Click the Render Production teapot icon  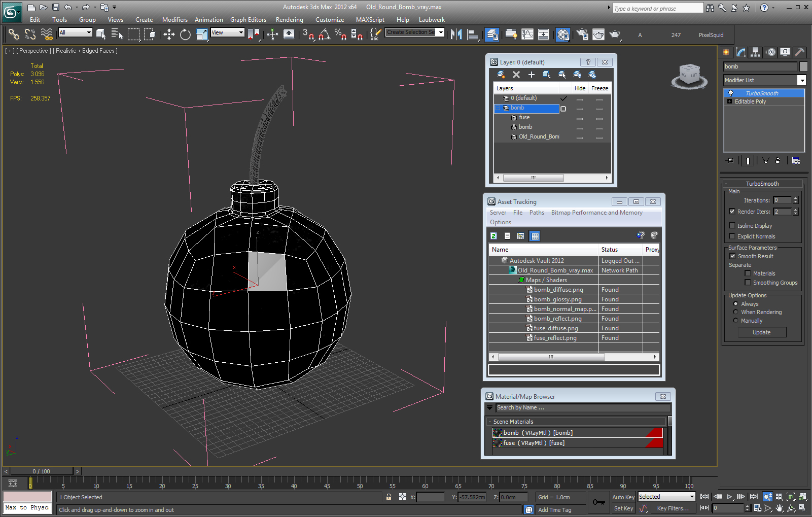(615, 35)
